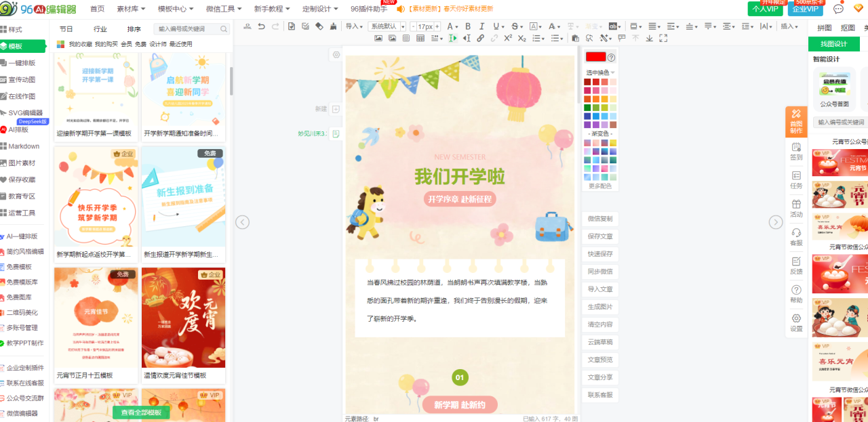
Task: Open the 系统默认 font family dropdown
Action: click(387, 26)
